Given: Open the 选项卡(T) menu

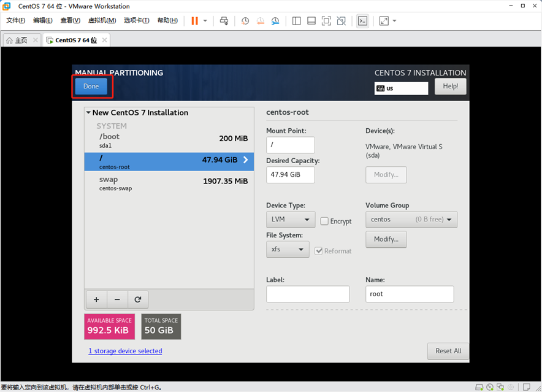Looking at the screenshot, I should pos(137,20).
